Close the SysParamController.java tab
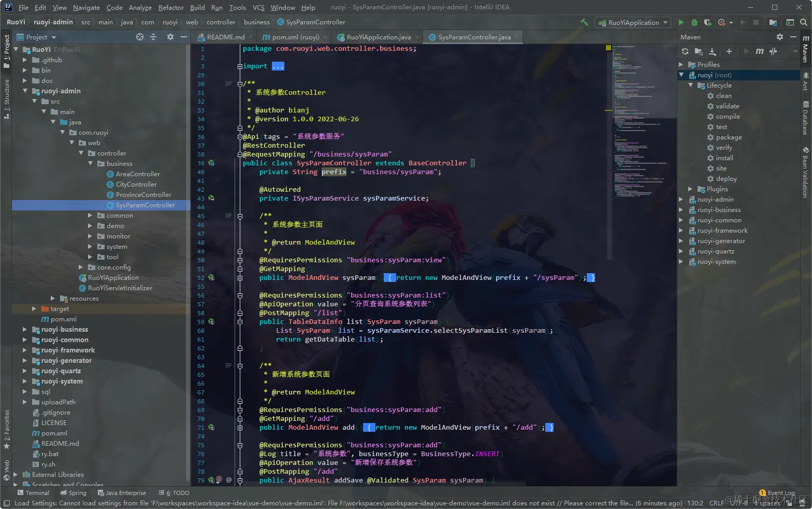 [516, 37]
